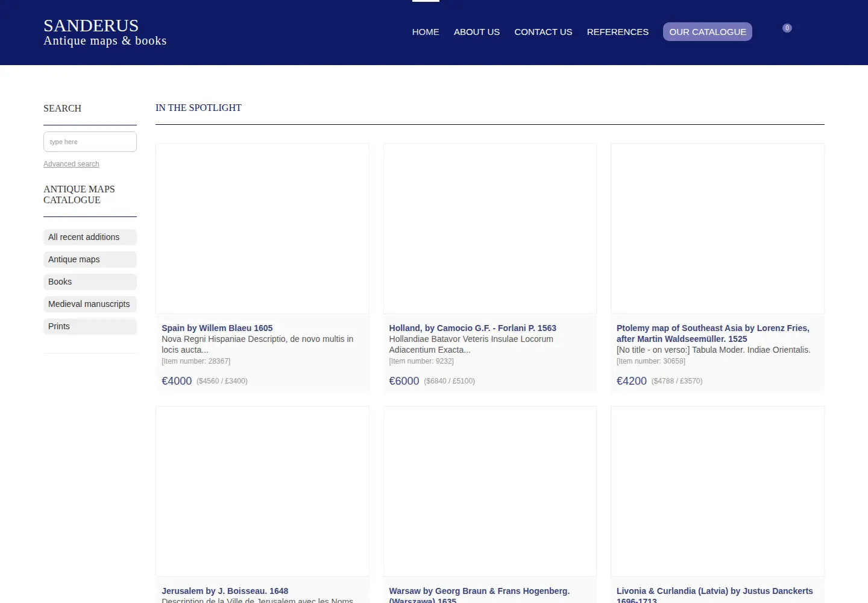Click 'Hollandiae Batavor Veteris Insulae' description
The height and width of the screenshot is (603, 868).
tap(471, 344)
